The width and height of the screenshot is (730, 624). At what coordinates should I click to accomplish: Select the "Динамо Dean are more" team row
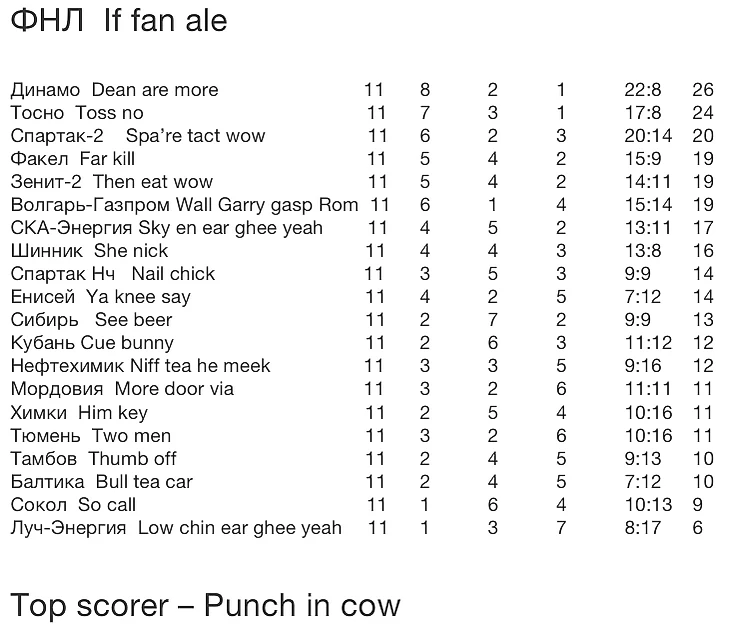pyautogui.click(x=114, y=90)
